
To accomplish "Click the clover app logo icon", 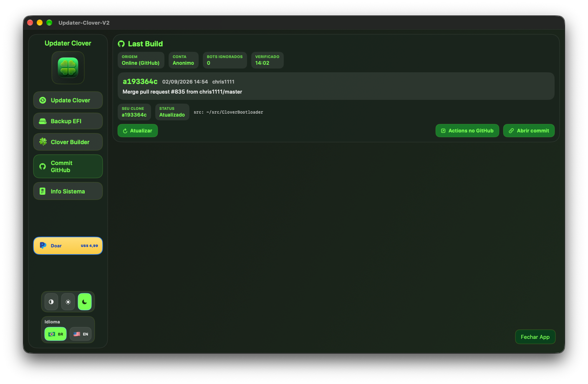I will 68,68.
